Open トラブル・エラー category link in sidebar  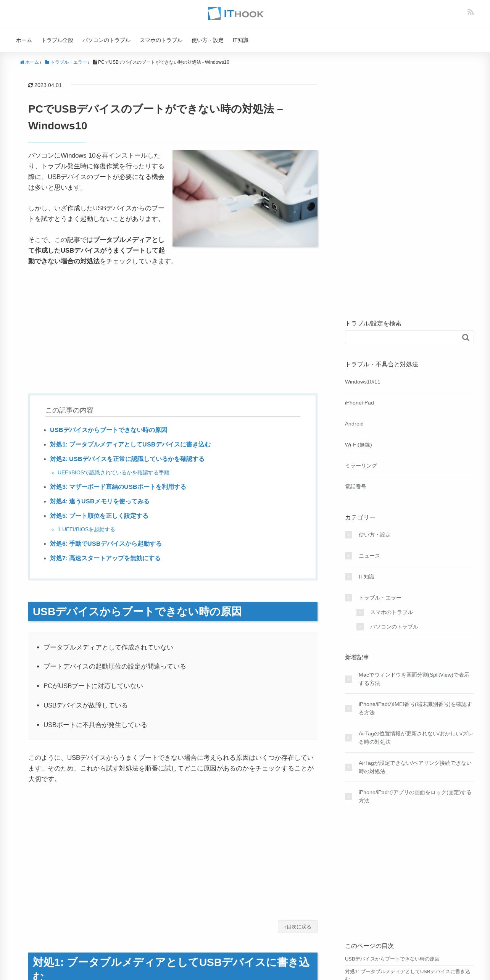point(380,598)
